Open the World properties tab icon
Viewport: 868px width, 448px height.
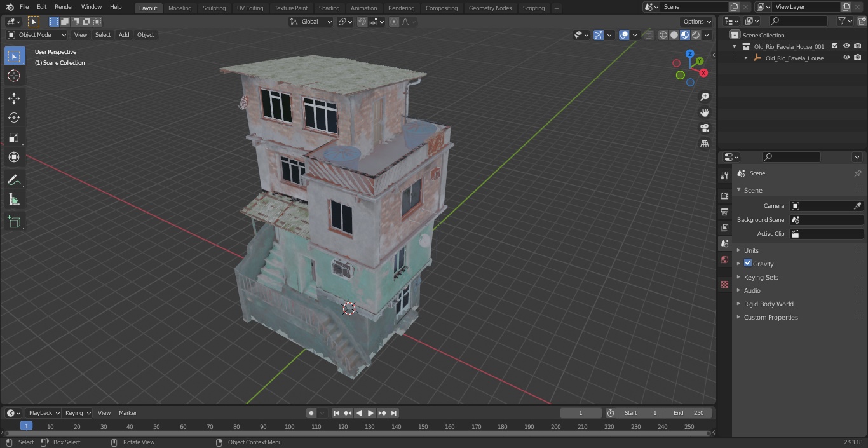coord(724,259)
